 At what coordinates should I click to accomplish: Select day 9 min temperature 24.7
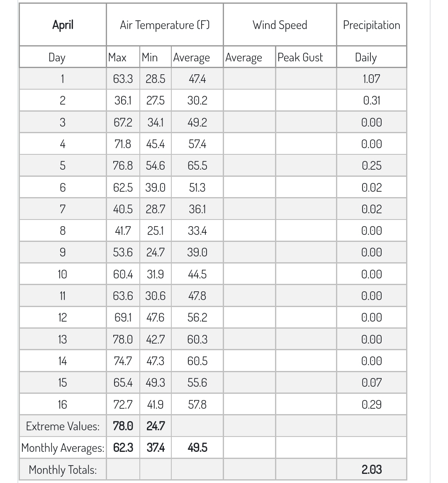155,252
